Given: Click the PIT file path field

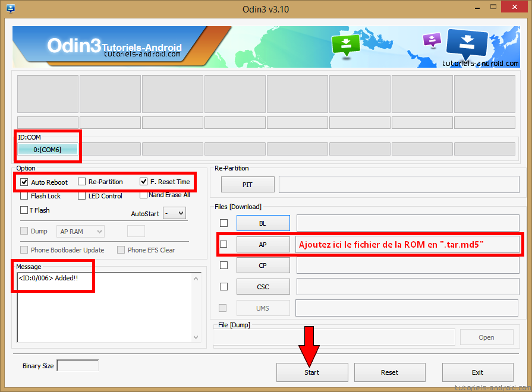Looking at the screenshot, I should [x=399, y=185].
